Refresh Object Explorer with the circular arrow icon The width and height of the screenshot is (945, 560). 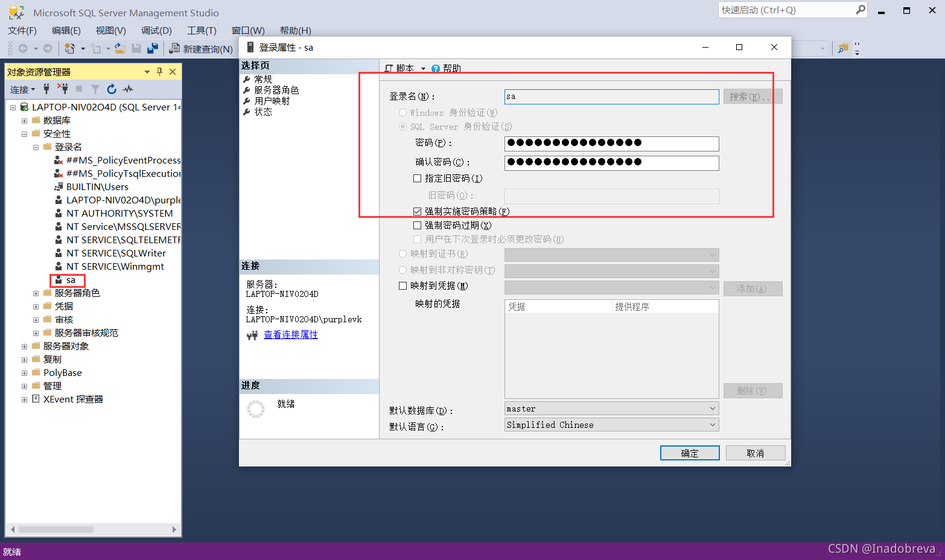pyautogui.click(x=112, y=89)
